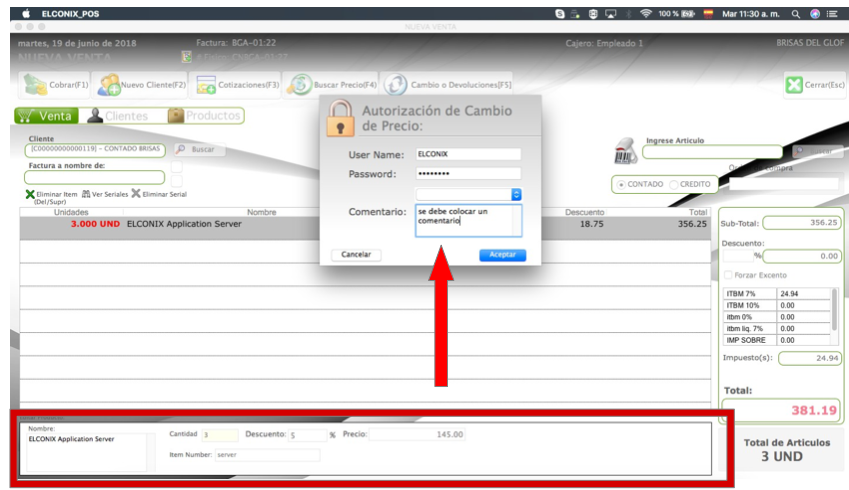This screenshot has height=490, width=849.
Task: Switch to the Productos tab
Action: coord(204,115)
